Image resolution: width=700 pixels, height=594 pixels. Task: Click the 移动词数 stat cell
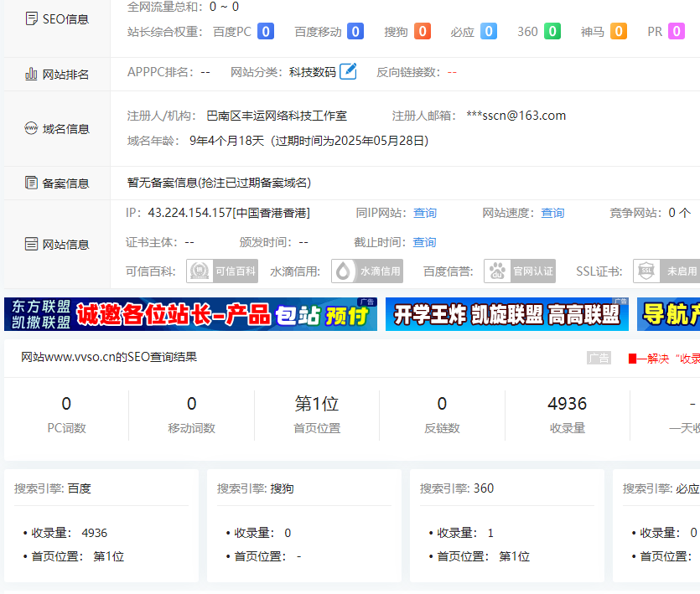[x=191, y=416]
